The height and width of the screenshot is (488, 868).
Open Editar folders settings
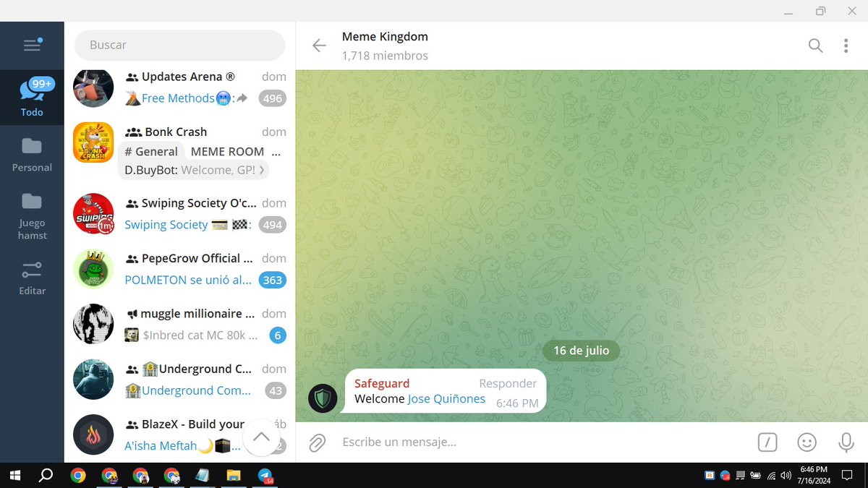[x=32, y=278]
